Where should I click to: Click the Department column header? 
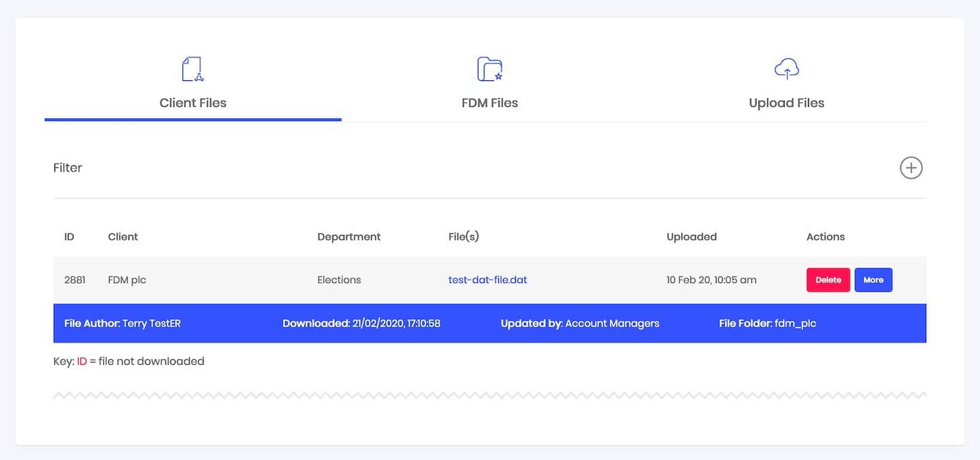click(x=348, y=237)
